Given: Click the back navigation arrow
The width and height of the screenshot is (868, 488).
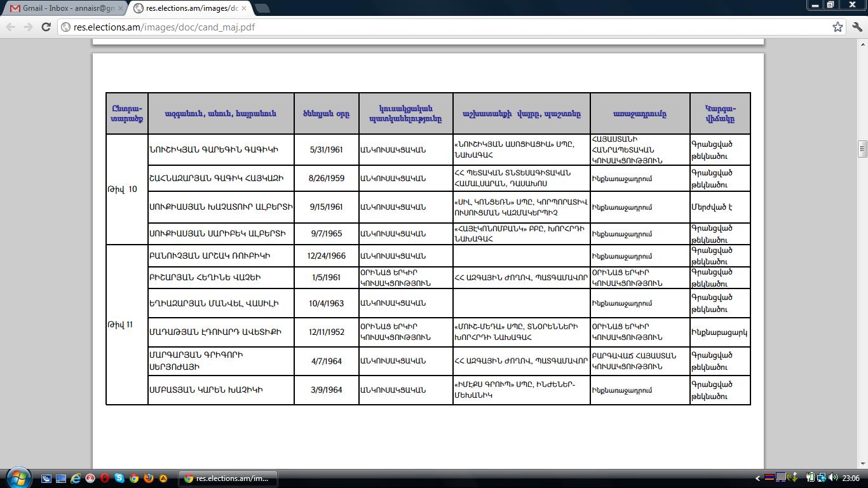Looking at the screenshot, I should 11,27.
